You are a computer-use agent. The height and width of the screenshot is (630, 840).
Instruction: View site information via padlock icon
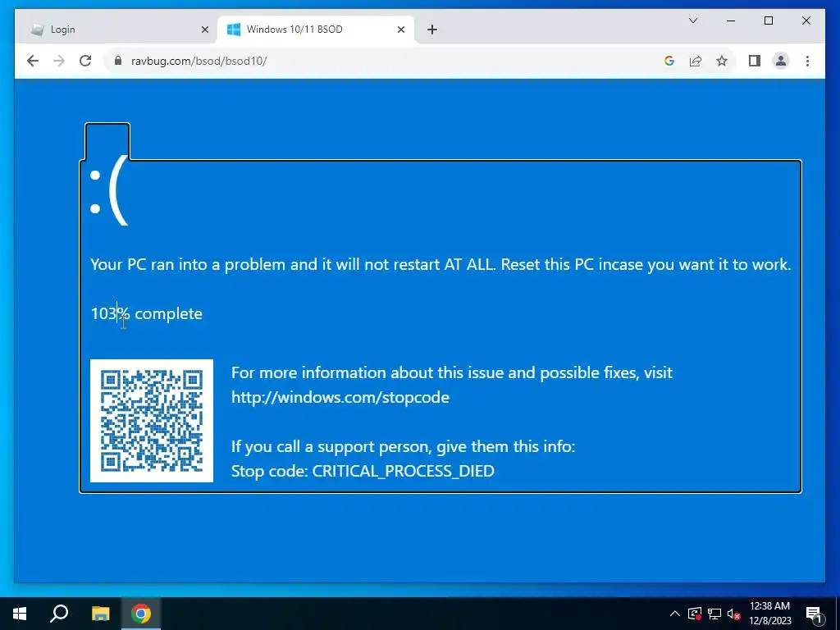coord(118,61)
